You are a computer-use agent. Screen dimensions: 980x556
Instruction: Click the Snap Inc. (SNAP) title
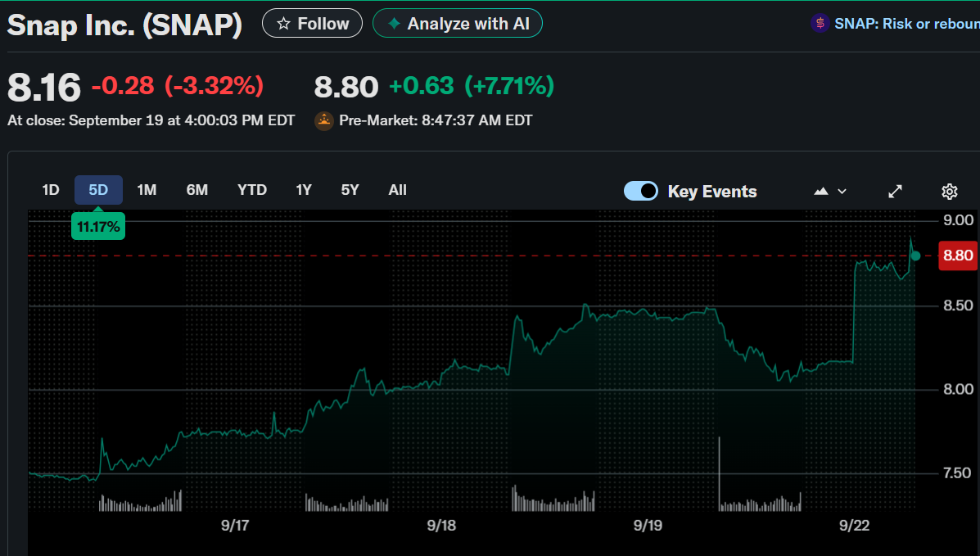tap(124, 25)
